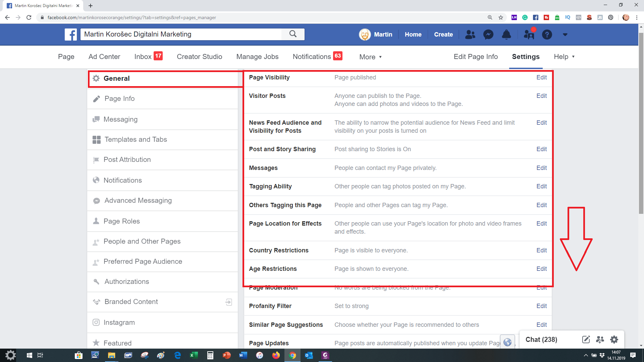Open the Help dropdown menu

(x=564, y=57)
